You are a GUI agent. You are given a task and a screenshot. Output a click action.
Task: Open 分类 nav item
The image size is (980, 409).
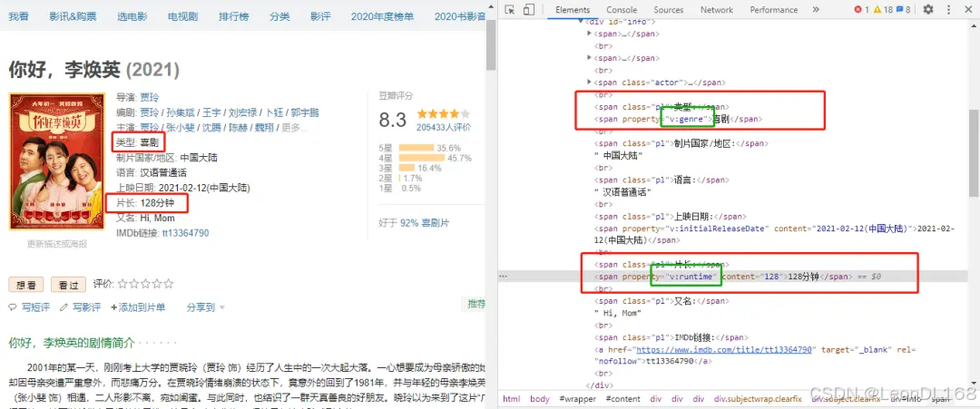point(280,16)
